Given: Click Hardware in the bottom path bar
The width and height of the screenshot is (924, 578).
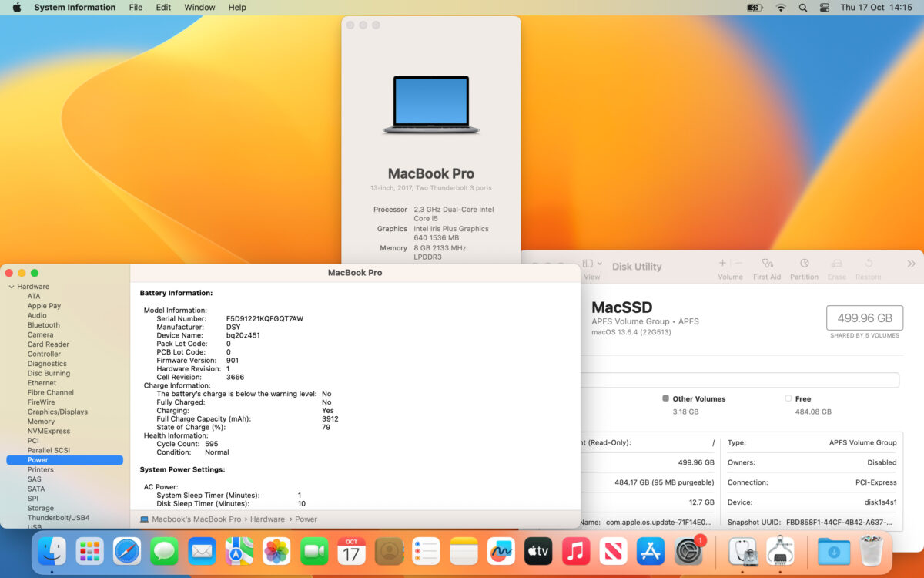Looking at the screenshot, I should (x=267, y=519).
